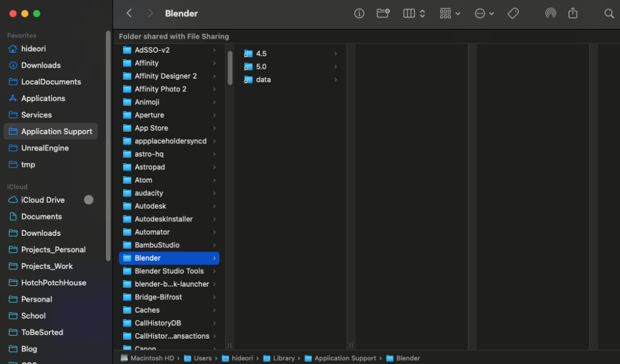
Task: Create a new folder with toolbar icon
Action: [383, 13]
